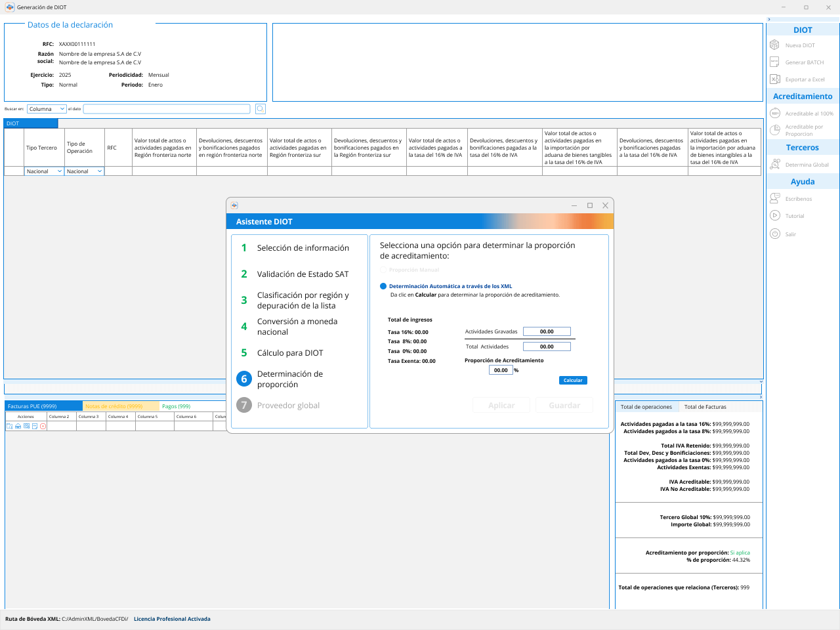The width and height of the screenshot is (840, 630).
Task: Click the Actividades Gravadas input field
Action: click(547, 331)
